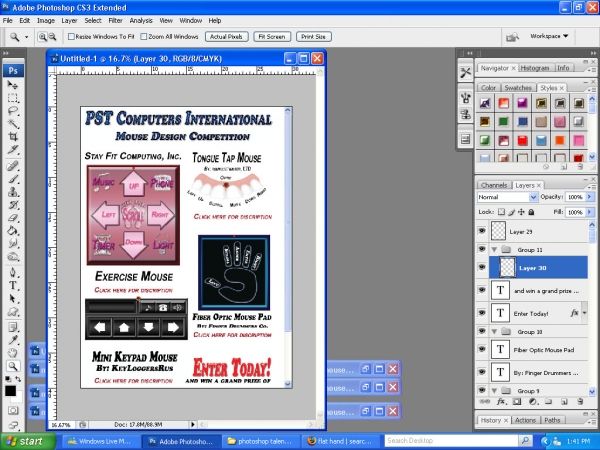Click the Search Desktop input field
The image size is (600, 450).
452,441
